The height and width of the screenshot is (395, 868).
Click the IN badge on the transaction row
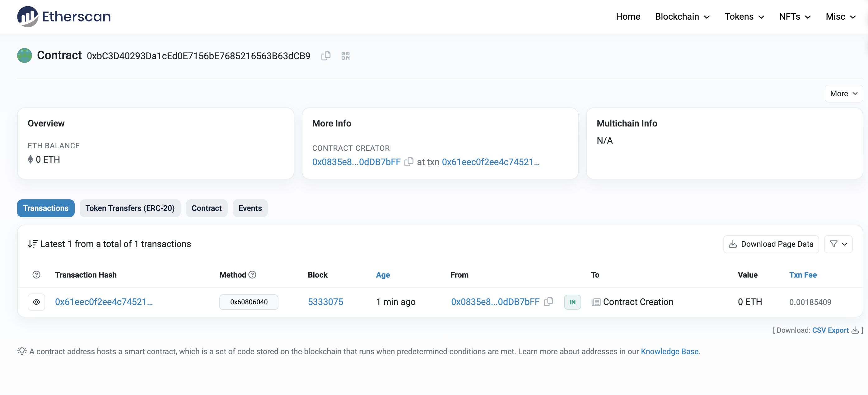(x=572, y=302)
